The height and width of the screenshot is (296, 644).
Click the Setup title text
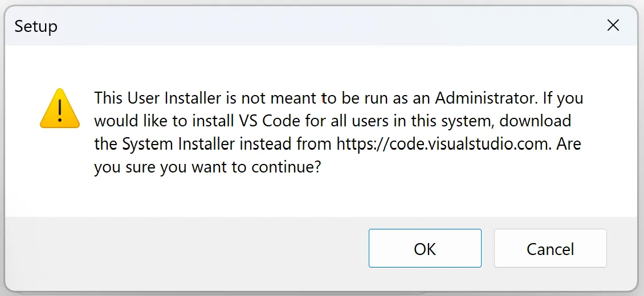pos(36,26)
